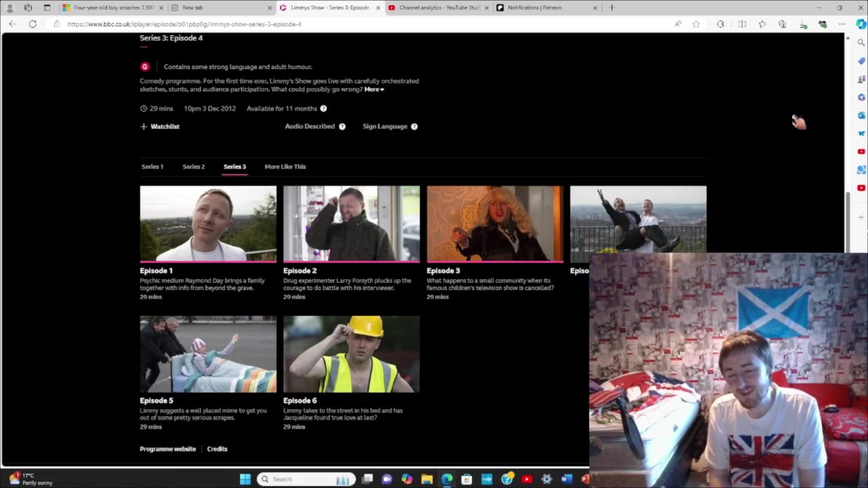Screen dimensions: 868x488
Task: Click the Read aloud icon
Action: tap(678, 24)
